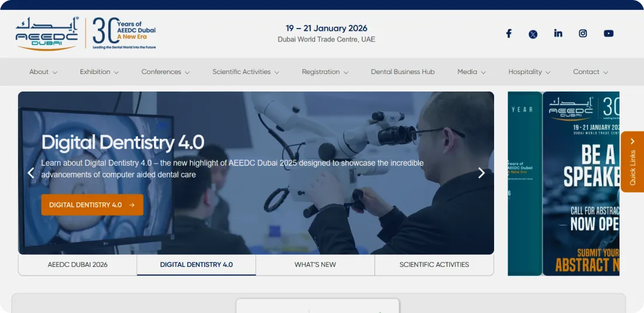Viewport: 644px width, 313px height.
Task: Expand the About dropdown menu
Action: (x=43, y=72)
